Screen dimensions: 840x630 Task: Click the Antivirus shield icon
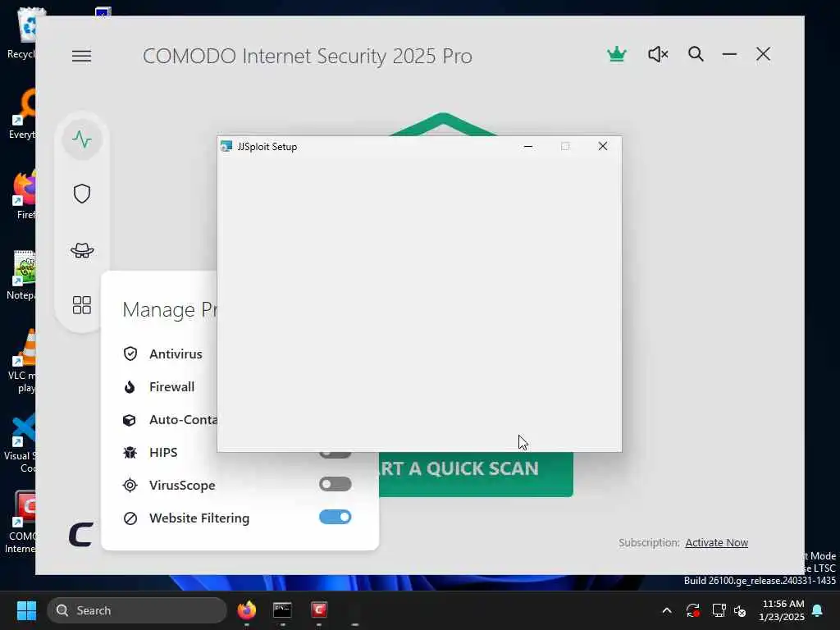point(130,354)
